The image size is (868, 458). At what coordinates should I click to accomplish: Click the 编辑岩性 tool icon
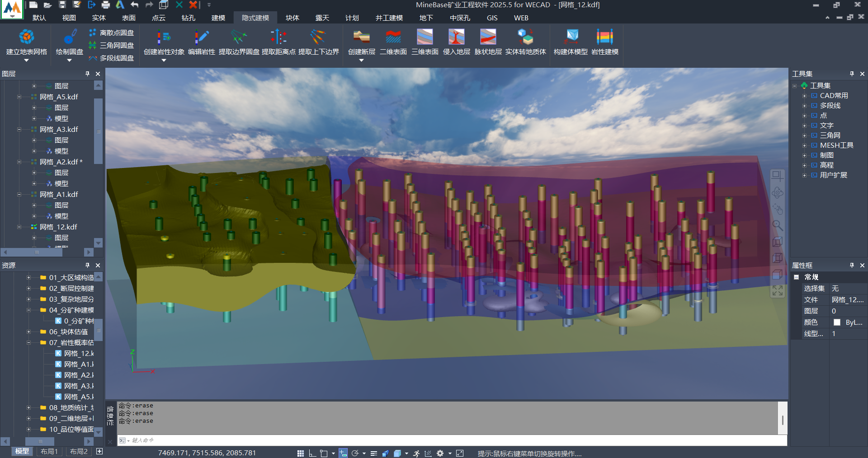click(x=201, y=37)
